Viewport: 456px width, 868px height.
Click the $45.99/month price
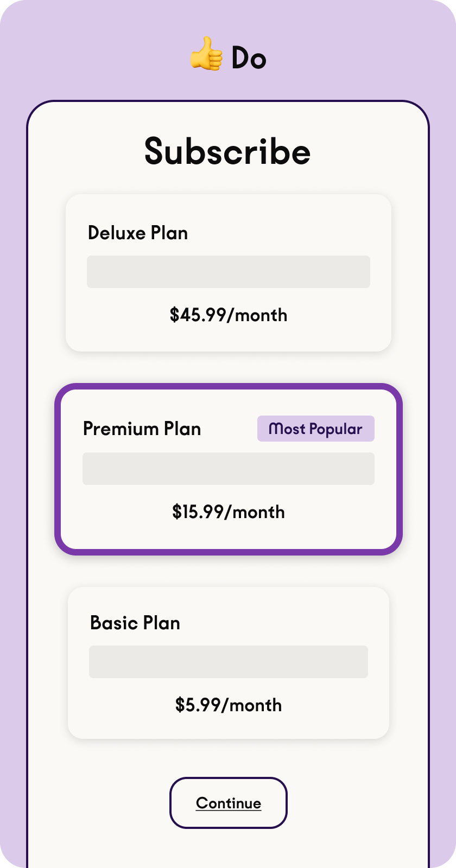(228, 315)
